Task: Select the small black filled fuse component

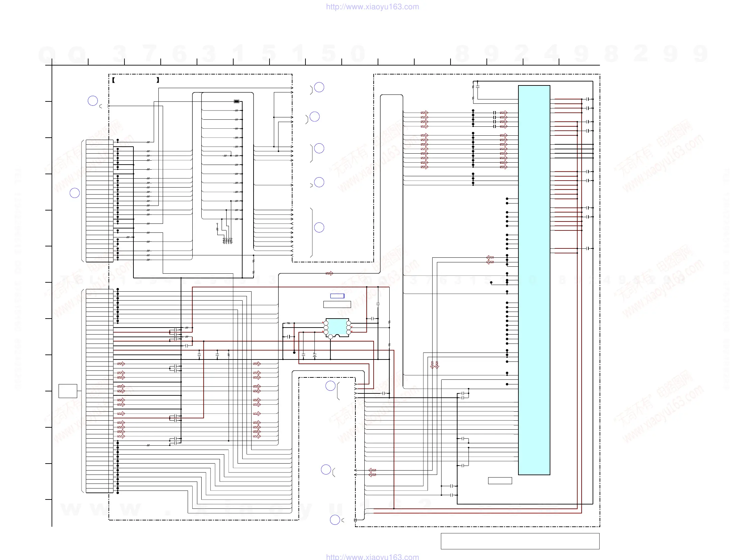Action: coord(237,101)
